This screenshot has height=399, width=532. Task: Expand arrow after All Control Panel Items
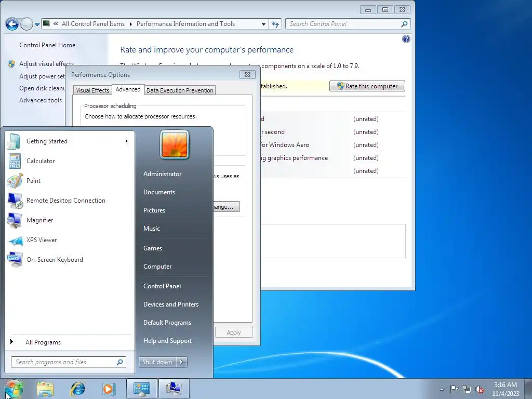[130, 24]
